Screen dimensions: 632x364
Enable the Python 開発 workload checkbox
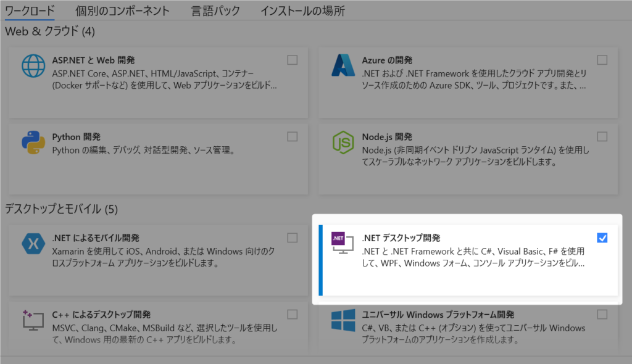[x=292, y=136]
